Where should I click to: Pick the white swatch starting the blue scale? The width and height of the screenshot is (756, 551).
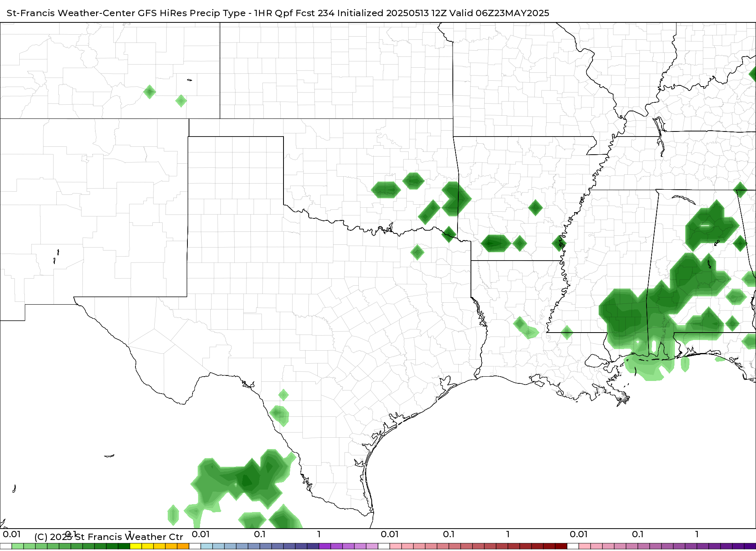coord(195,546)
